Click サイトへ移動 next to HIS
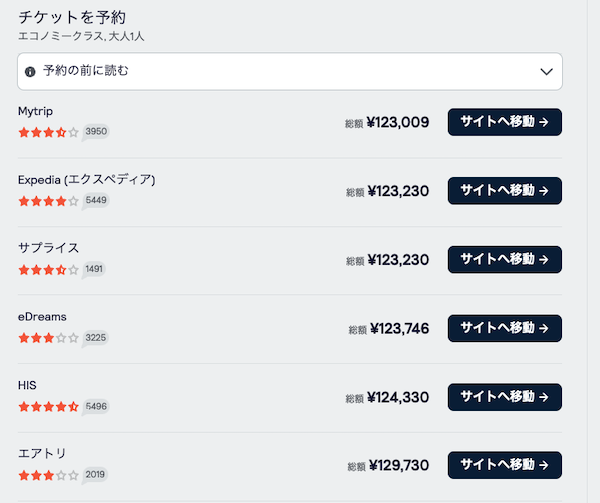The image size is (600, 503). pyautogui.click(x=504, y=397)
